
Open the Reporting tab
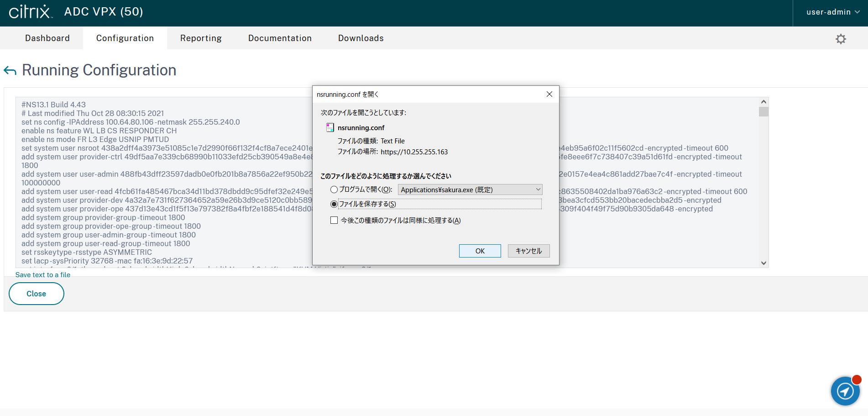tap(201, 38)
